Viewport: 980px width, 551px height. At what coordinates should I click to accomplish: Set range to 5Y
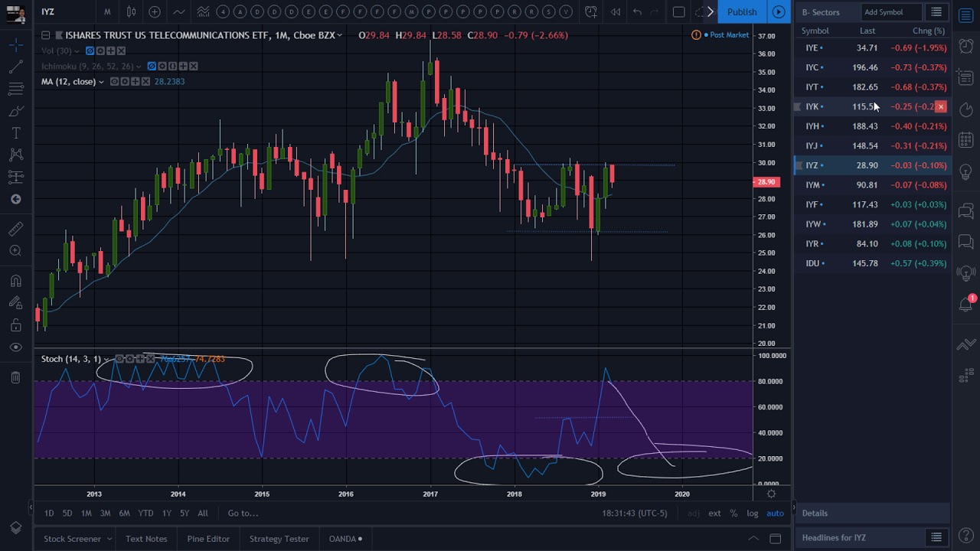(x=185, y=514)
